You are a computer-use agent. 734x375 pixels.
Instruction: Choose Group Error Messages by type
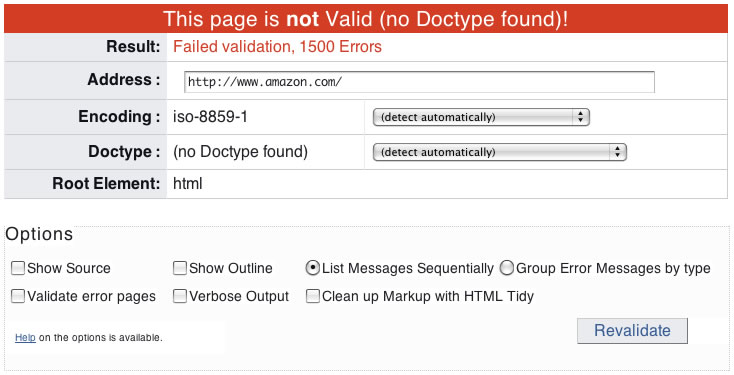tap(506, 268)
